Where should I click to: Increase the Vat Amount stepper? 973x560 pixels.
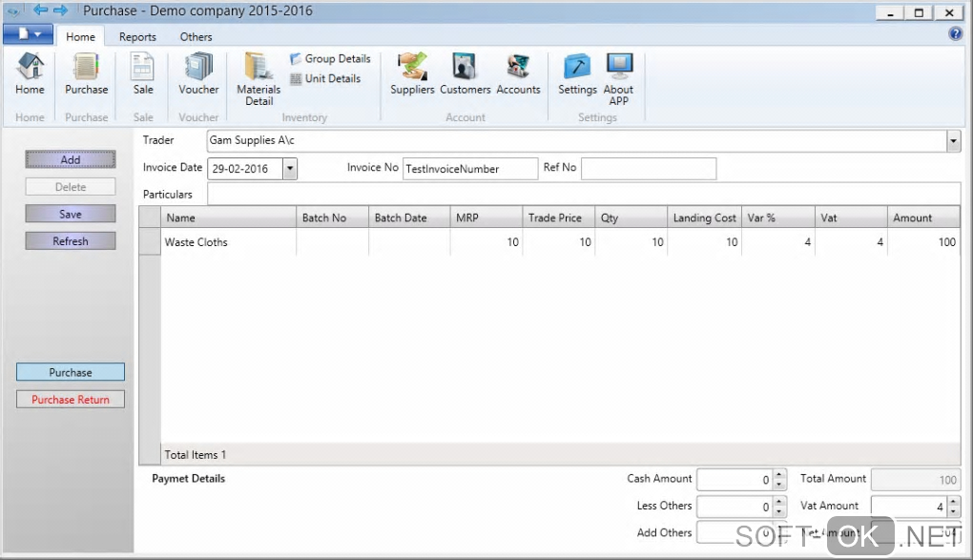click(954, 502)
